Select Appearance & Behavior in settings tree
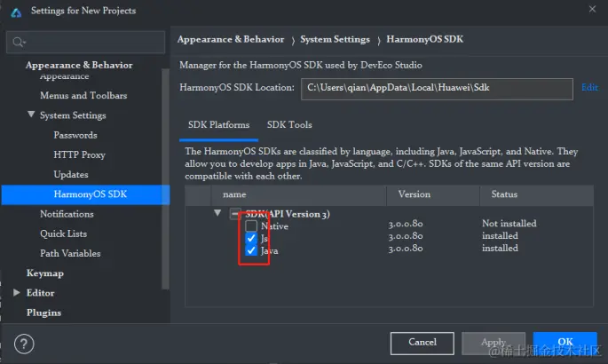This screenshot has width=608, height=364. tap(79, 65)
